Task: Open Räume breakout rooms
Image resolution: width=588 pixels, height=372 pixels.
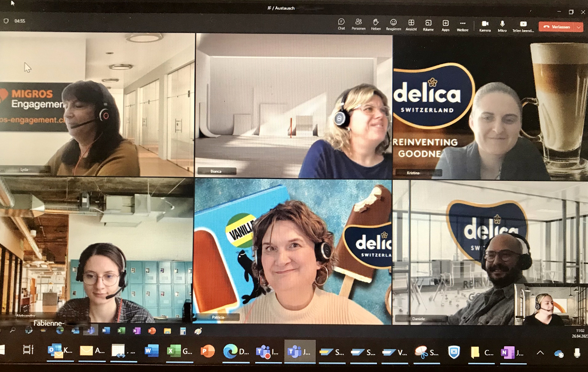Action: 428,25
